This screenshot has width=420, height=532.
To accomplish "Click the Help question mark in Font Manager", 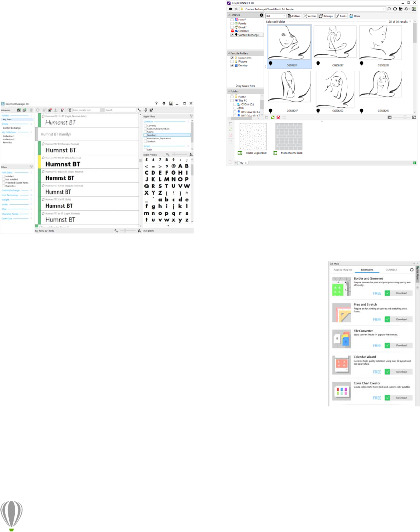I will (156, 103).
